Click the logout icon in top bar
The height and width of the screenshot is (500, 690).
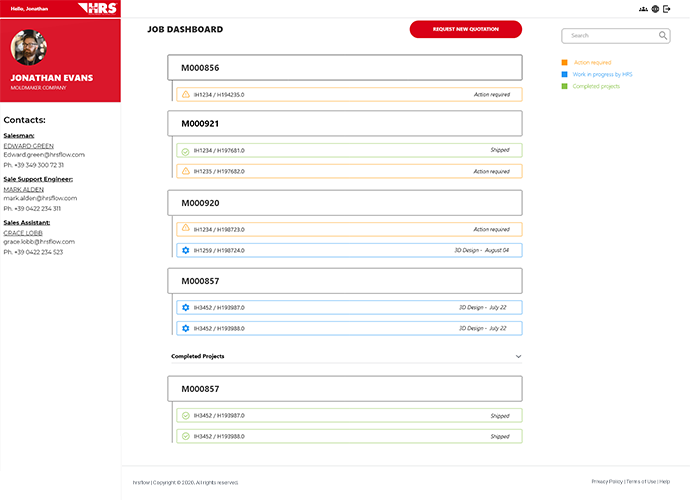(x=667, y=9)
